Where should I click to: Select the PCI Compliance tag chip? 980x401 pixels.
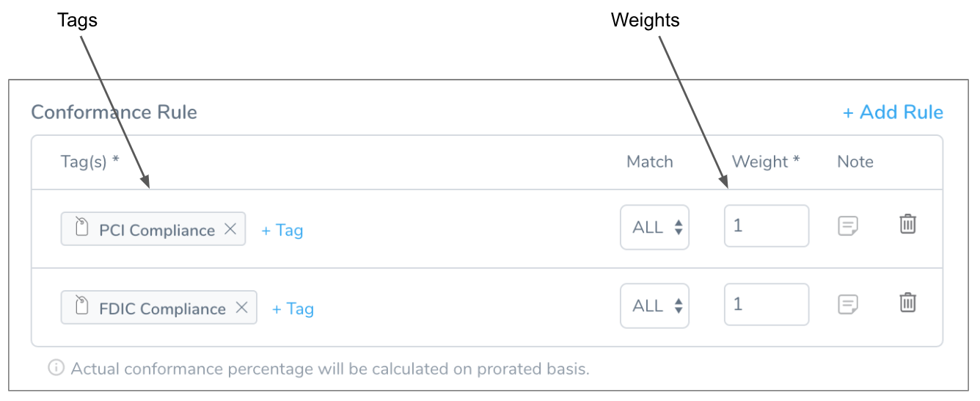(153, 229)
